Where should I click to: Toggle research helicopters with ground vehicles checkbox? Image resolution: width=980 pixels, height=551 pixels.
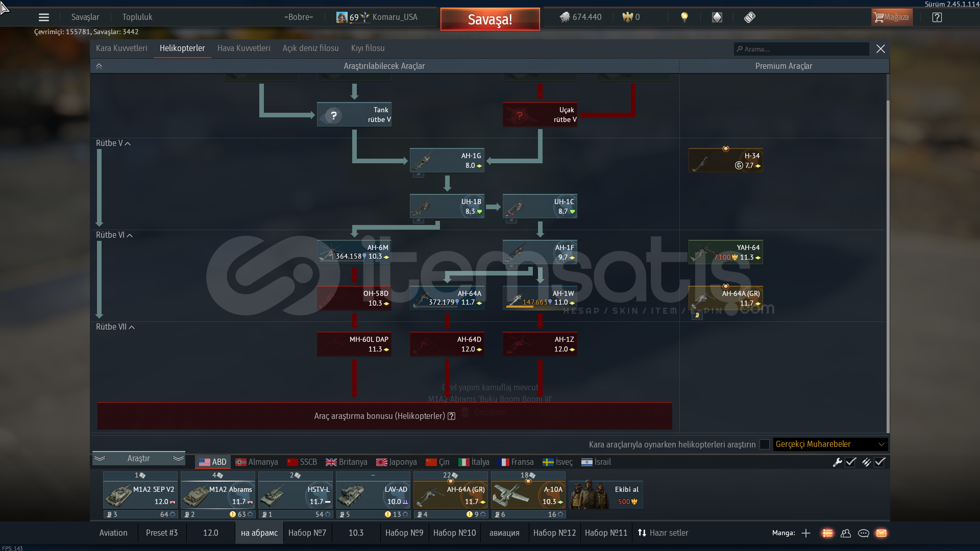coord(765,444)
